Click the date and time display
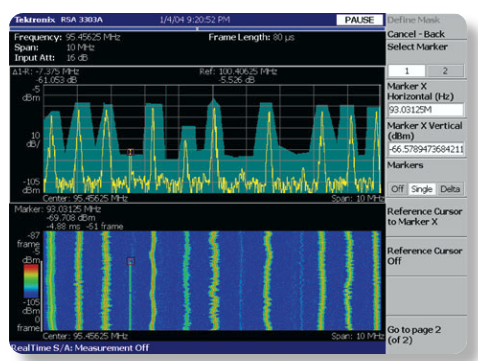478x361 pixels. [x=195, y=20]
